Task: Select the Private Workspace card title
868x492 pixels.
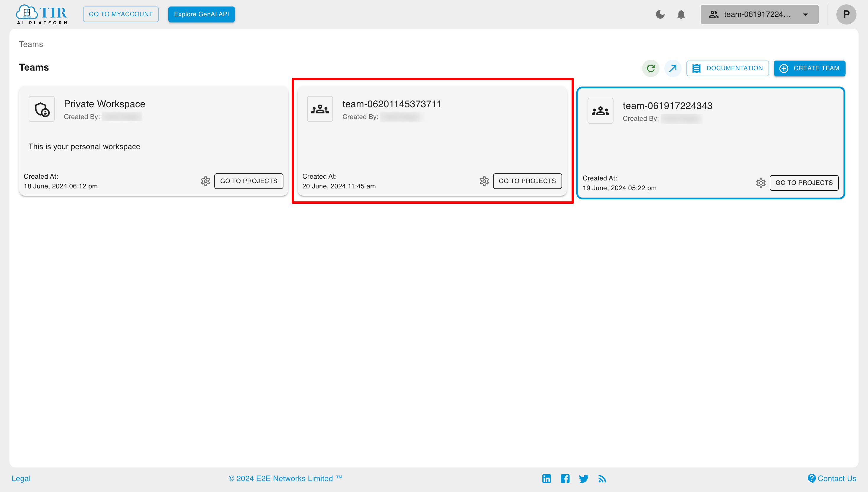Action: 104,104
